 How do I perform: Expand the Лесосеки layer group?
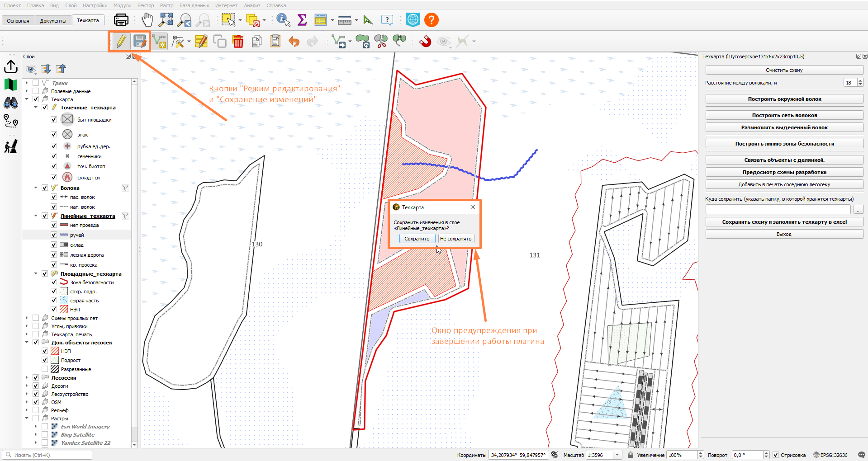click(x=27, y=378)
